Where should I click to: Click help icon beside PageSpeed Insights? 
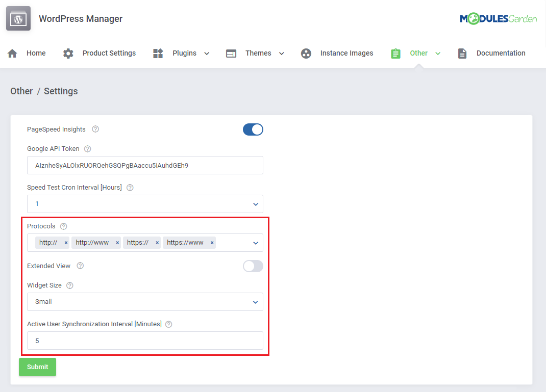pos(95,129)
